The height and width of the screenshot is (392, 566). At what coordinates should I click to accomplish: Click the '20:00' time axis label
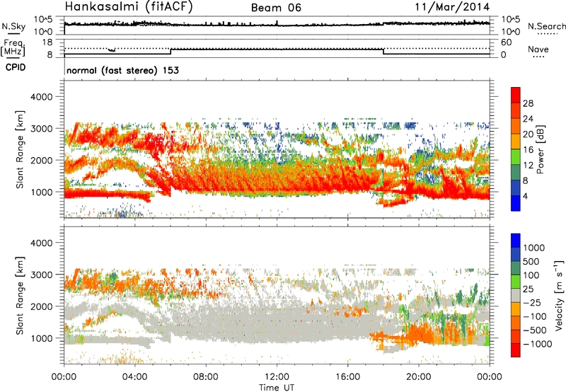tap(419, 377)
